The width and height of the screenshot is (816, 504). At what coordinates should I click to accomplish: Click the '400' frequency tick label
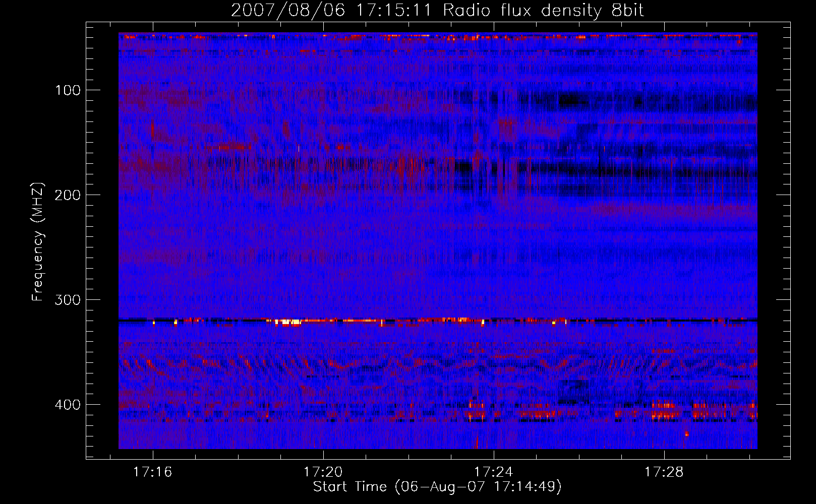tap(68, 405)
